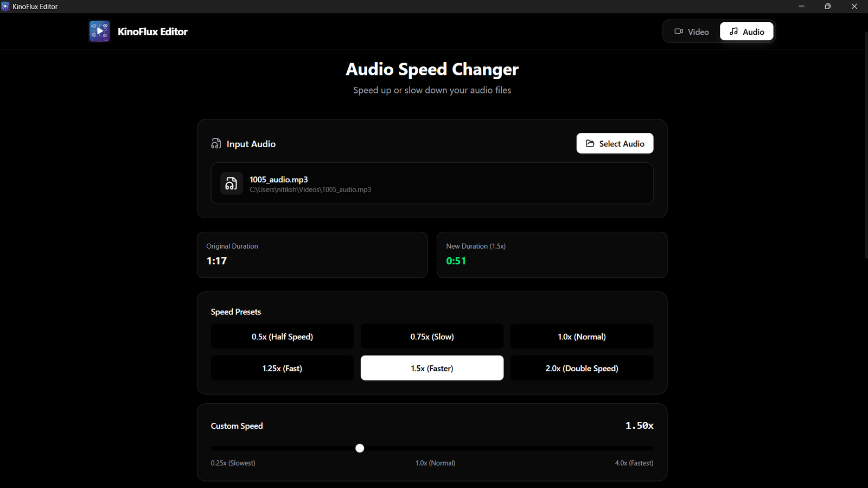This screenshot has width=868, height=488.
Task: Click the app icon in the title bar
Action: [x=5, y=7]
